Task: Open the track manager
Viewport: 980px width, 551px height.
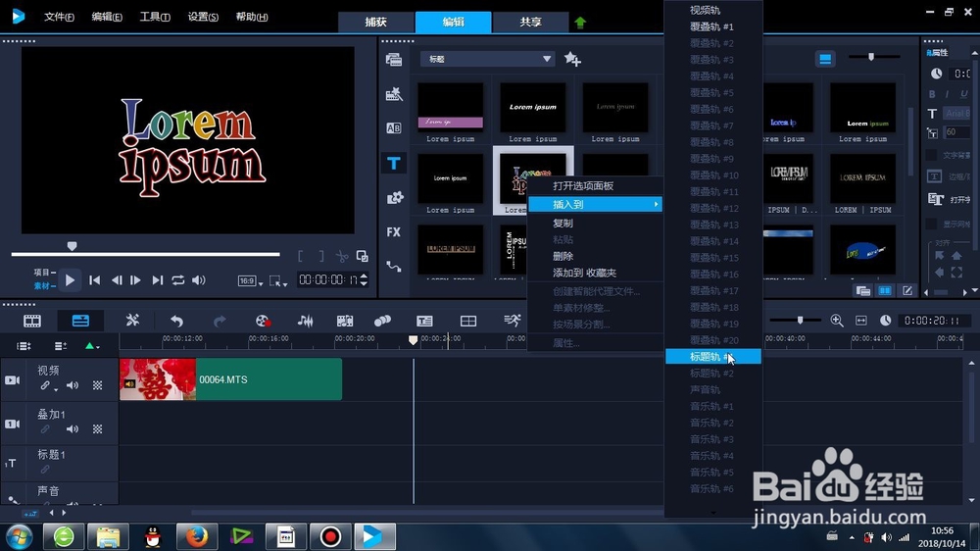Action: tap(60, 346)
